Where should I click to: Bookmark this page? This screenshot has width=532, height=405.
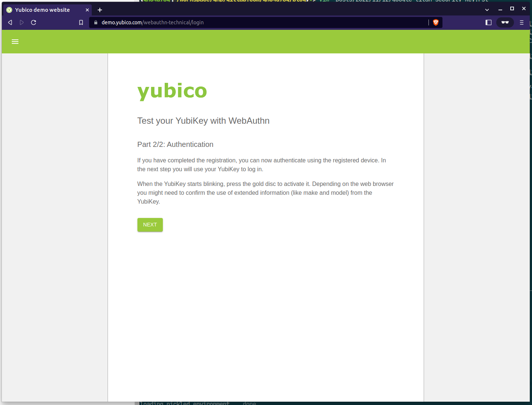[81, 22]
